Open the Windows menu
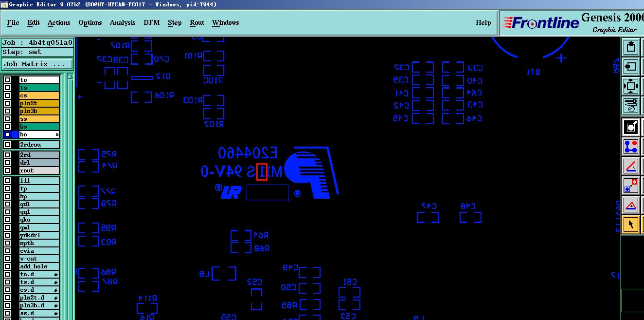This screenshot has height=320, width=644. pyautogui.click(x=225, y=22)
